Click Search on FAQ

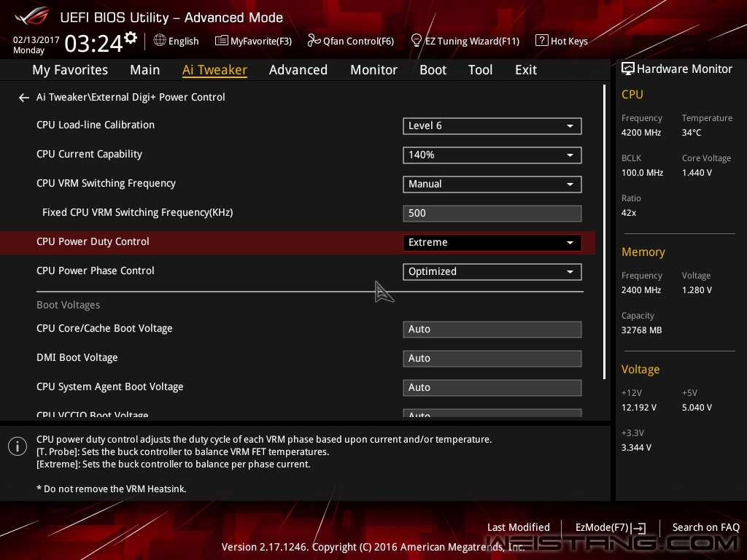point(705,527)
